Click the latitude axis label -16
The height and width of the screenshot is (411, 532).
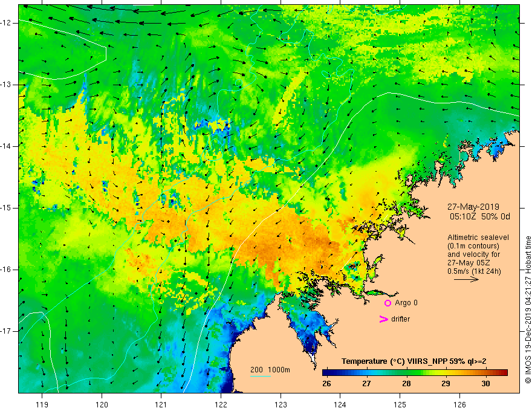7,270
